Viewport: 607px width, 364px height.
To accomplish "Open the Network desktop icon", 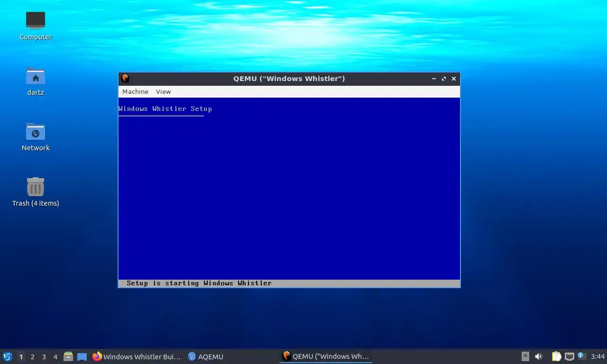I will (36, 137).
